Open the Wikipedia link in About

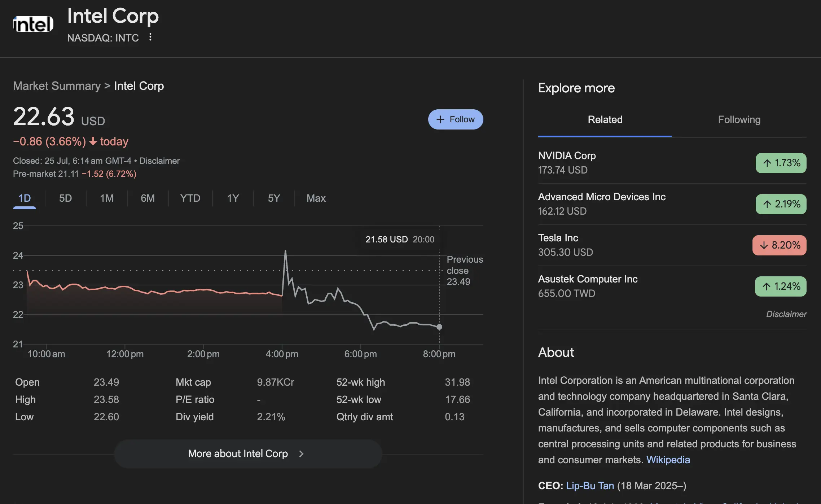[668, 460]
